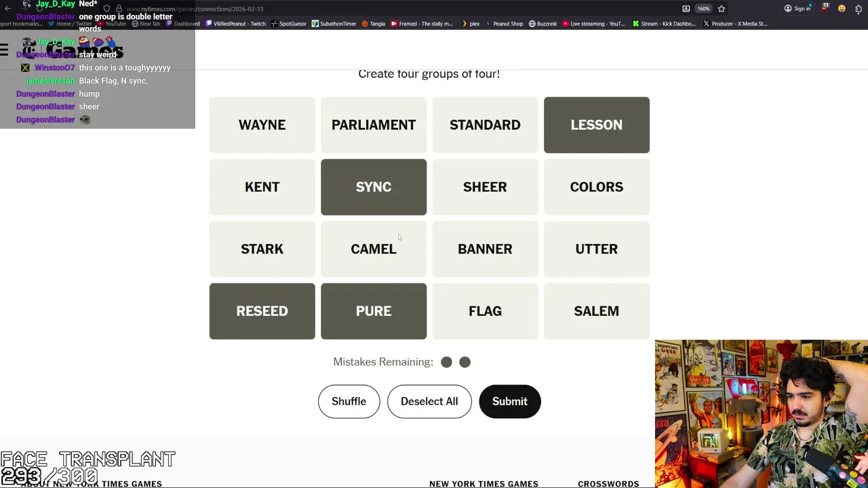868x488 pixels.
Task: Click Deselect All button
Action: (x=429, y=401)
